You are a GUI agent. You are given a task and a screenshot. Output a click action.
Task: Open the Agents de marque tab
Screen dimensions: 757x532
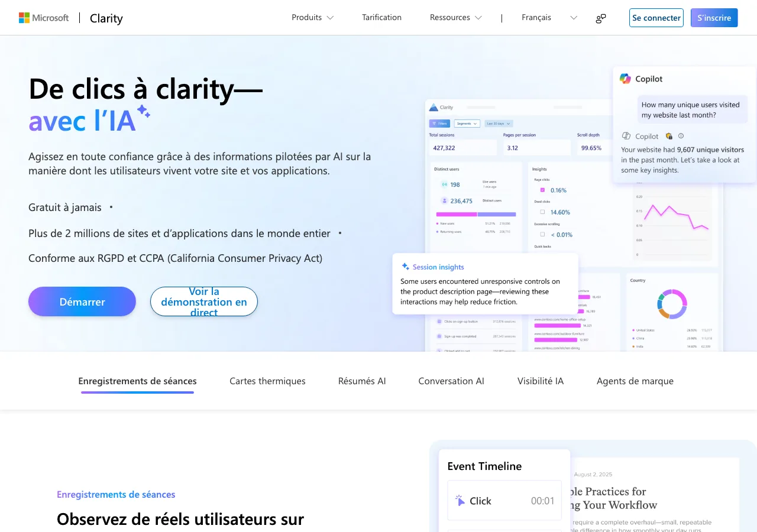point(635,381)
